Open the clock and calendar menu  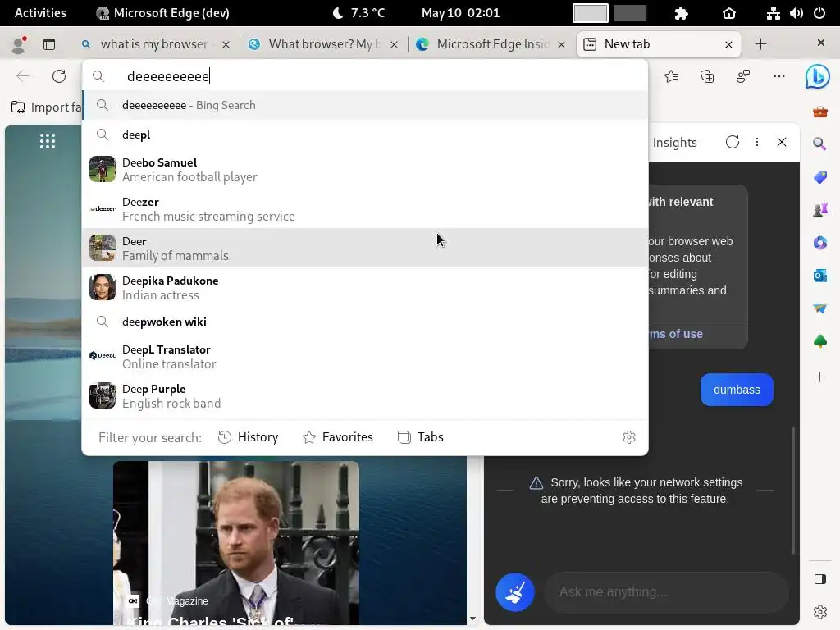tap(460, 13)
